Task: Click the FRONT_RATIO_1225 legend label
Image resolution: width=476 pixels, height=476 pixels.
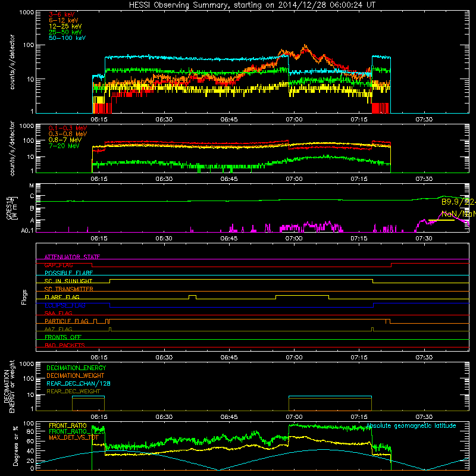Action: pyautogui.click(x=77, y=431)
